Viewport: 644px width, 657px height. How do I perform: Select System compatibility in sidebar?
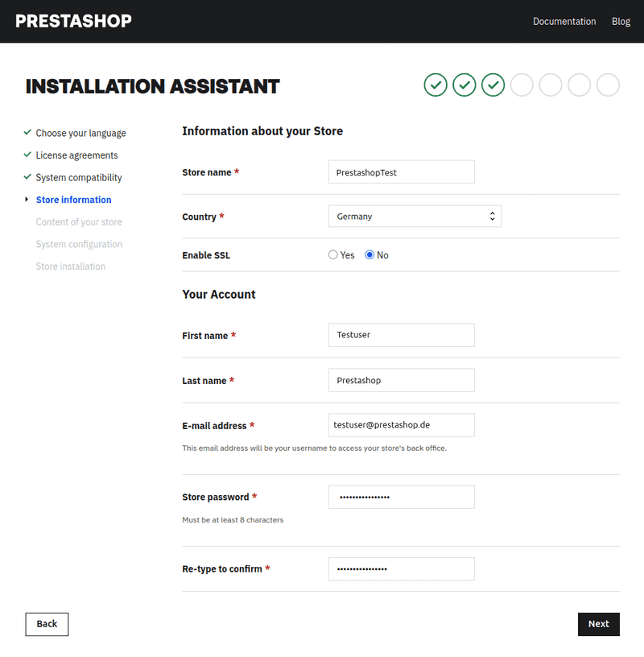[79, 177]
